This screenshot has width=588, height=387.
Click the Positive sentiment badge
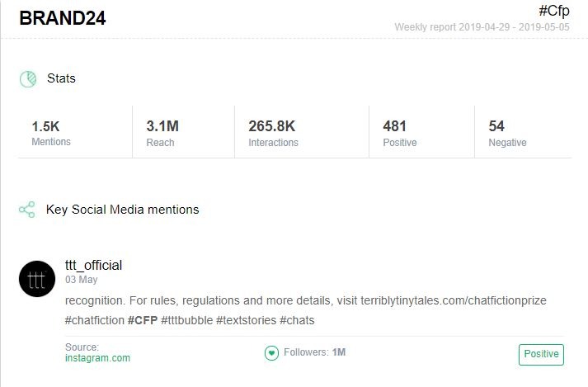pos(541,354)
